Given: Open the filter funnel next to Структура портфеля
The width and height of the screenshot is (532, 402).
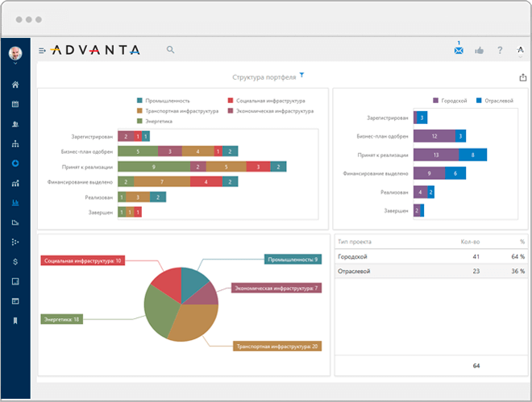Looking at the screenshot, I should [301, 75].
